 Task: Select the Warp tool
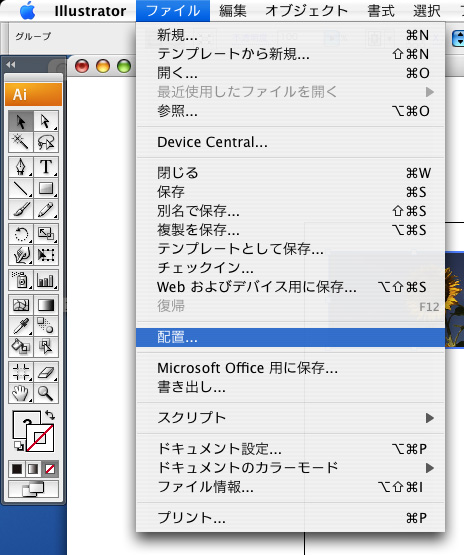click(21, 255)
